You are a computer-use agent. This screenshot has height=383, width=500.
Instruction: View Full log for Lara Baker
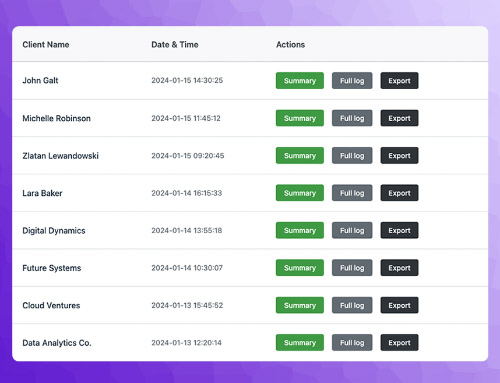(x=352, y=193)
